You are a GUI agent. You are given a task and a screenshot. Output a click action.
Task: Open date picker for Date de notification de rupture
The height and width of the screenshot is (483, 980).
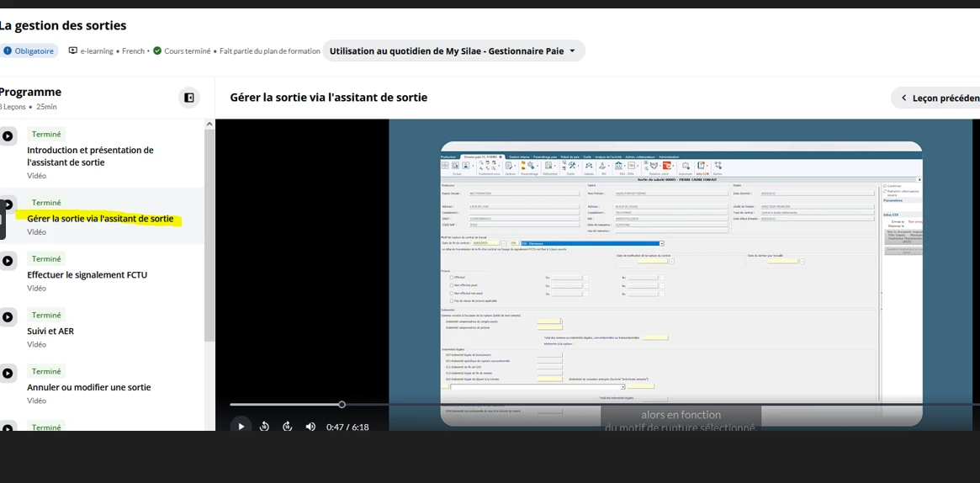point(671,261)
